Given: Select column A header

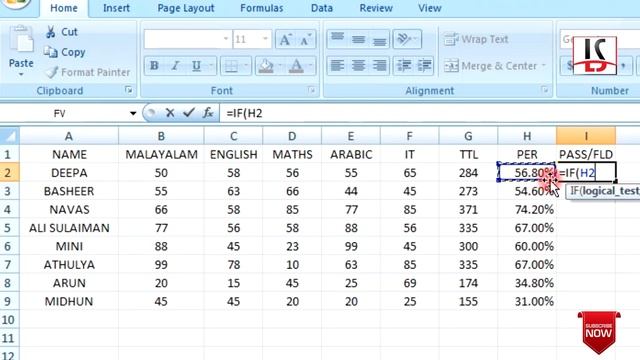Looking at the screenshot, I should 69,136.
